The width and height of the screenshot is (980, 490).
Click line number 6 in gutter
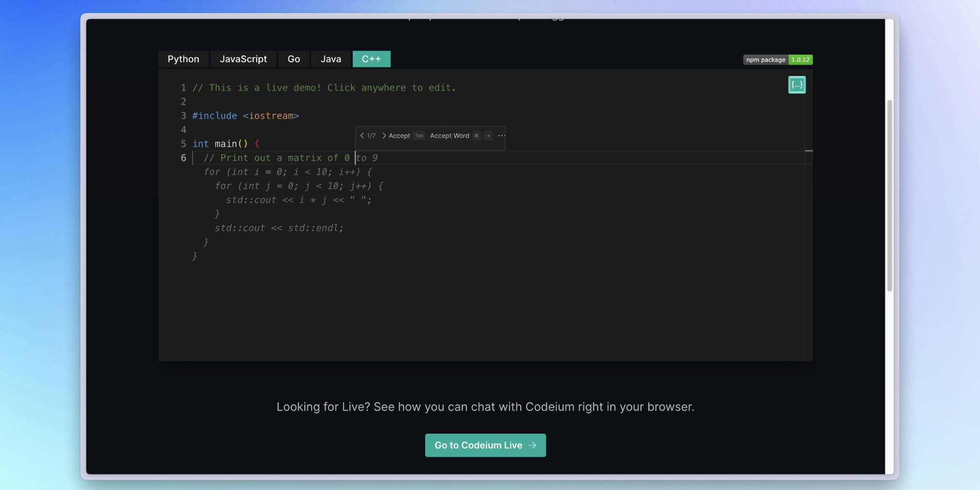(x=183, y=158)
